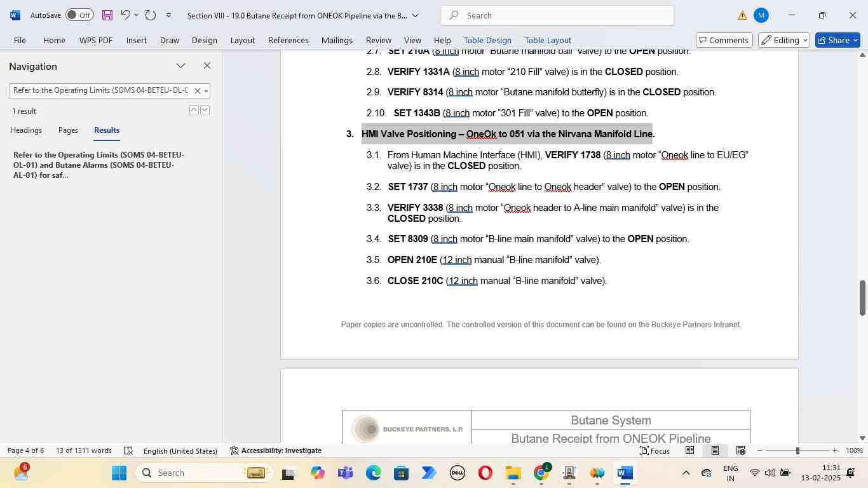The height and width of the screenshot is (488, 868).
Task: Click the Focus mode button
Action: (x=654, y=451)
